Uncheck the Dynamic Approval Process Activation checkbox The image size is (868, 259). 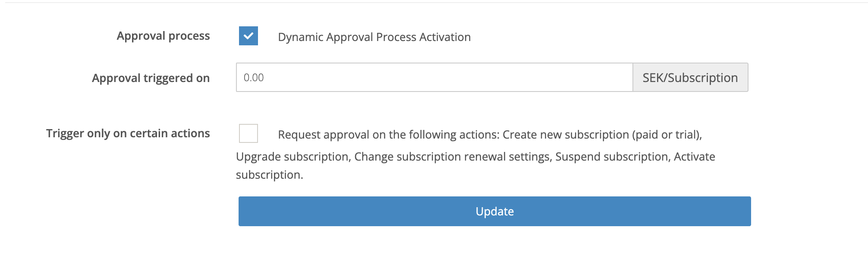248,36
